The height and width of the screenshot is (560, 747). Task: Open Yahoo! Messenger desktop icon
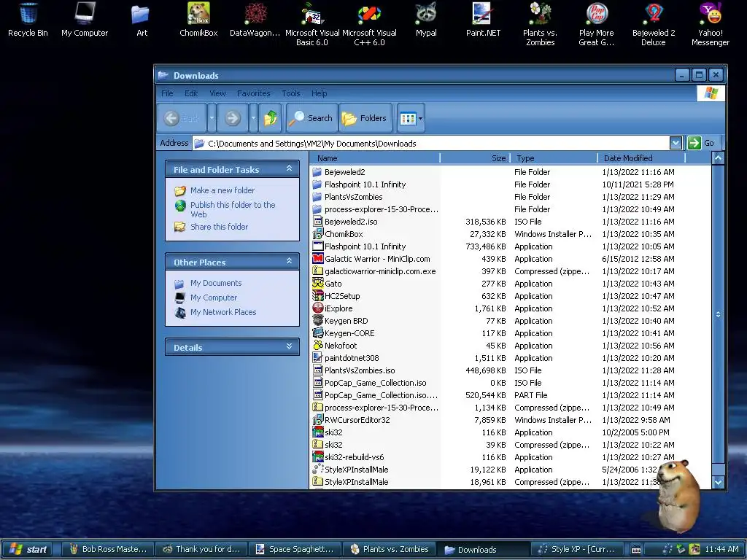pos(710,24)
